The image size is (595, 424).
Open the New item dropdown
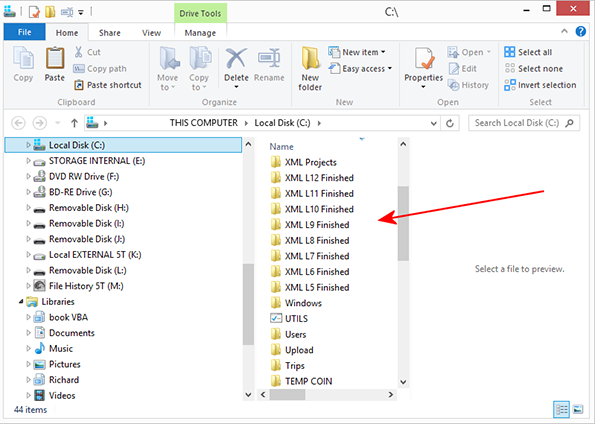(357, 52)
